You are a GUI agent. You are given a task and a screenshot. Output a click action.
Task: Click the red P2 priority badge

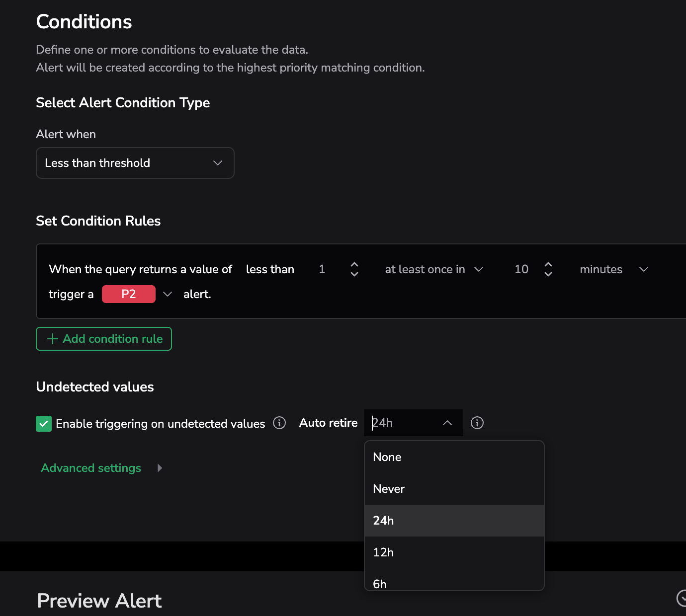click(128, 294)
